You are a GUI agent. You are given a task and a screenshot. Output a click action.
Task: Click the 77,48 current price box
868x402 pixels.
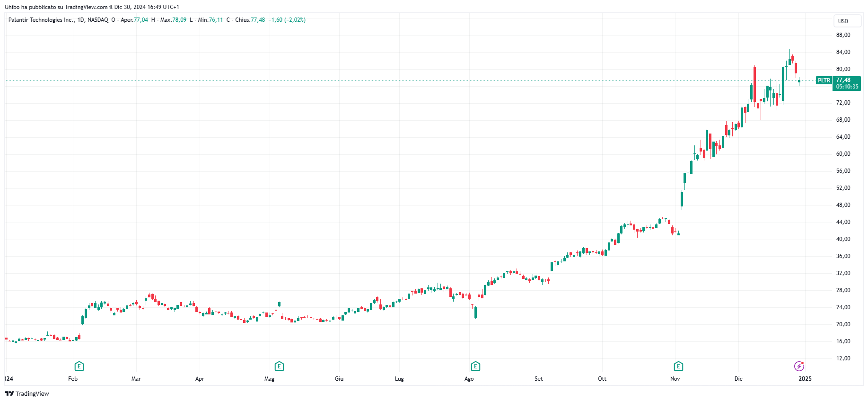click(x=847, y=83)
